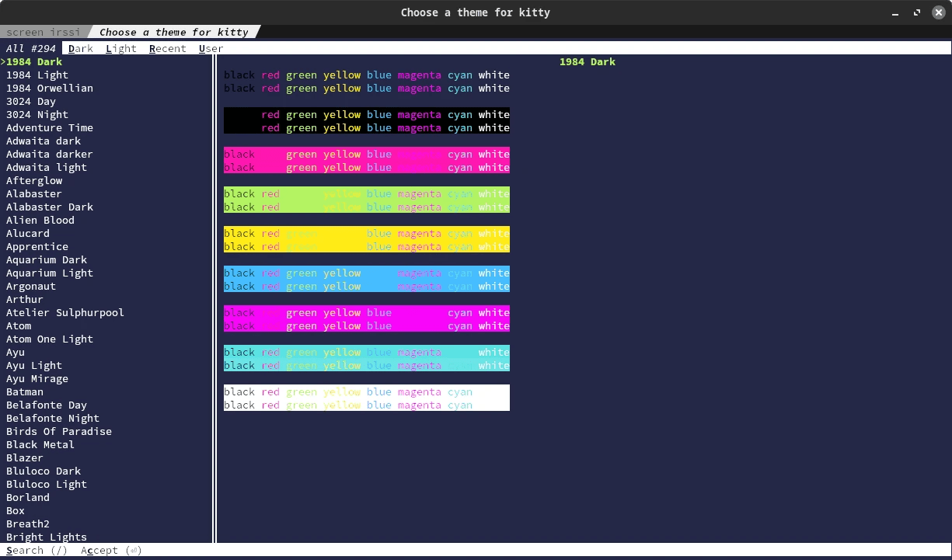Select the 'Blazer' theme
This screenshot has width=952, height=560.
pyautogui.click(x=25, y=457)
